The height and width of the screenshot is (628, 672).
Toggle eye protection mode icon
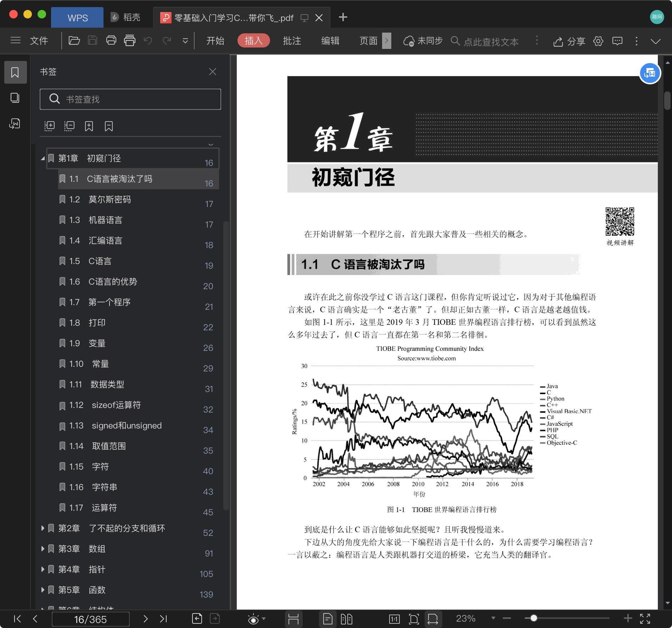[x=253, y=619]
